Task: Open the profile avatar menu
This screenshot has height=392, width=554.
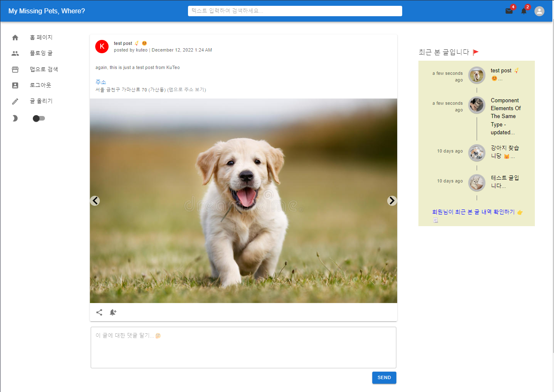Action: pos(539,11)
